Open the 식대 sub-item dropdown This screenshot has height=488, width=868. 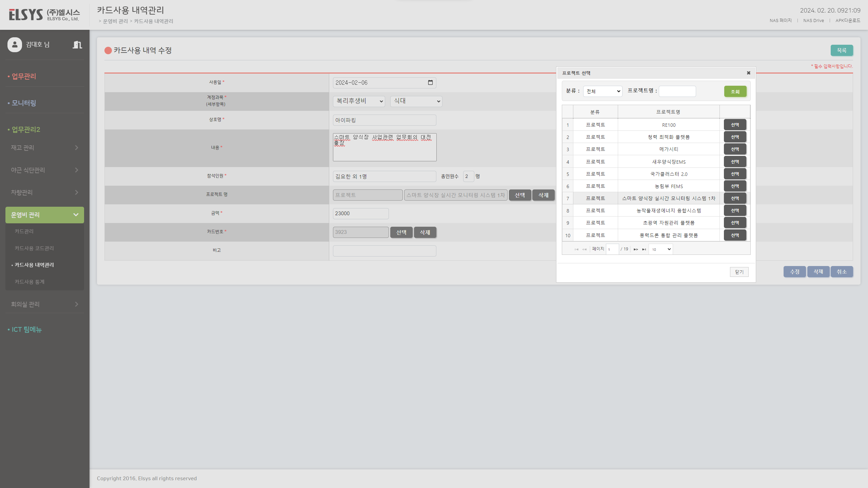416,101
